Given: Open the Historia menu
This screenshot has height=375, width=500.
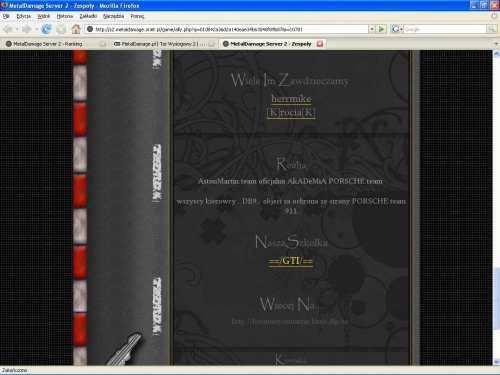Looking at the screenshot, I should [x=65, y=16].
